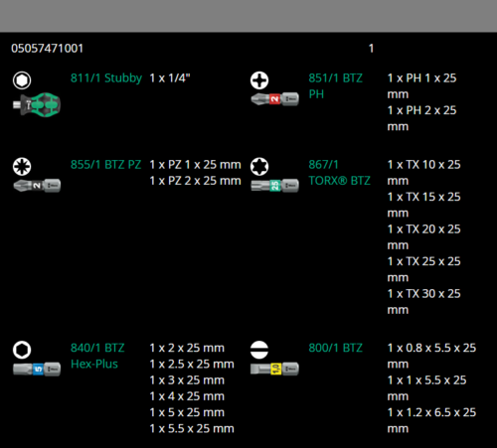
Task: Open the 851/1 BTZ PH link
Action: pos(336,86)
